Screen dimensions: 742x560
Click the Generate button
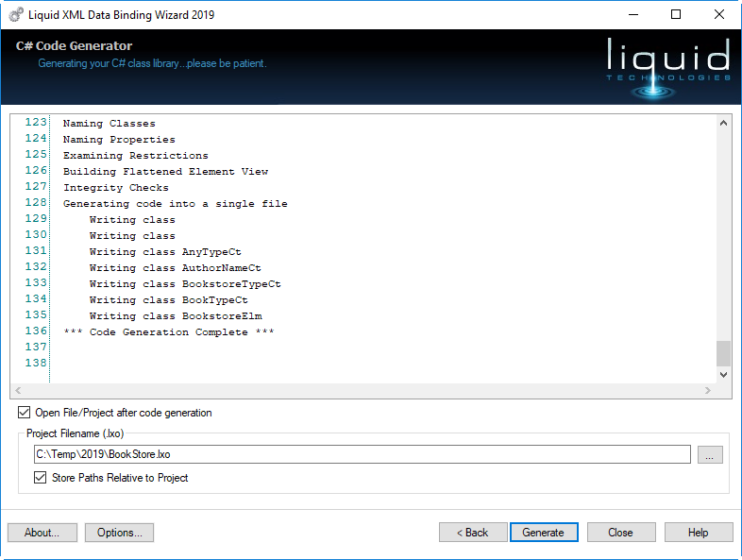(543, 533)
